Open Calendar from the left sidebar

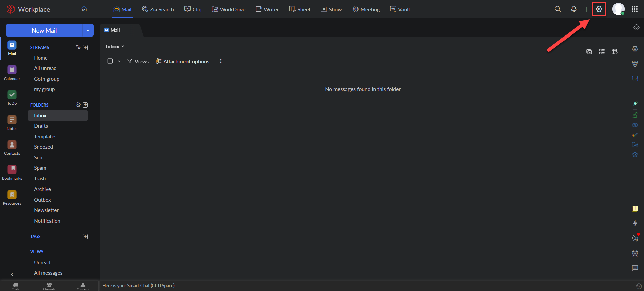pos(12,73)
